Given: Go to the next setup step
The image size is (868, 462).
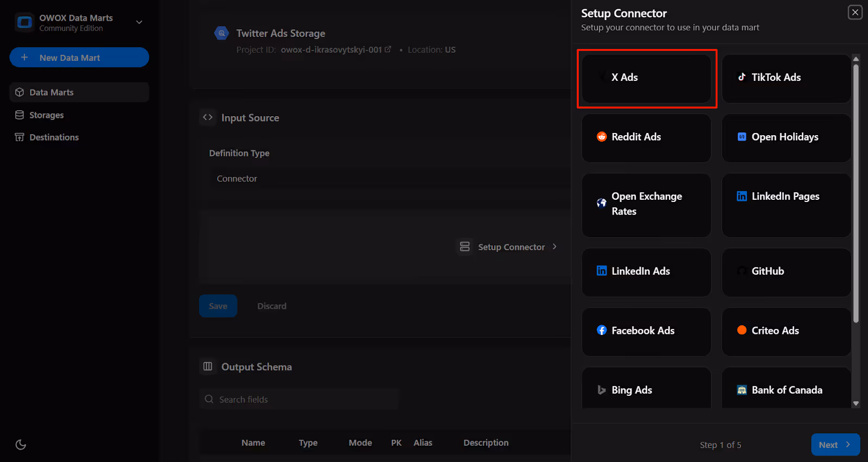Looking at the screenshot, I should 835,445.
